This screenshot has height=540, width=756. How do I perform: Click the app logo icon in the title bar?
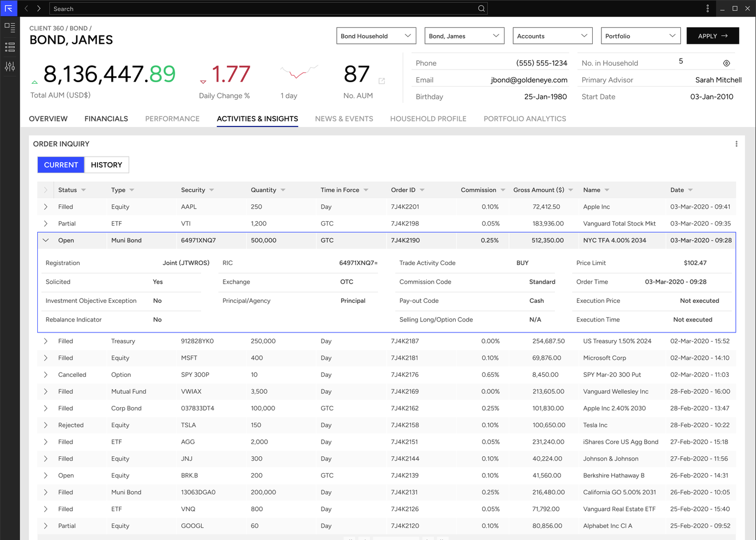9,8
